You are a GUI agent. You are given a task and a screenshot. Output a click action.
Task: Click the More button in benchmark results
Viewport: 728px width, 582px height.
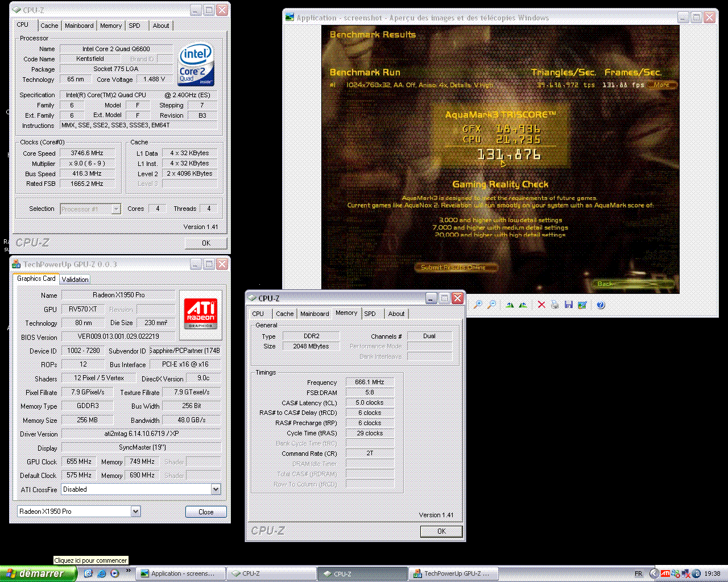[661, 85]
